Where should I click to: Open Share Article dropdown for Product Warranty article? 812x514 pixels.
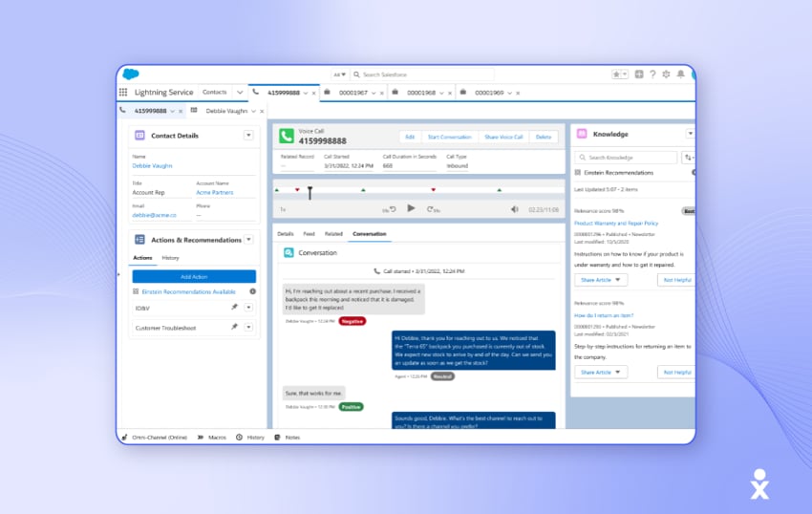[601, 280]
